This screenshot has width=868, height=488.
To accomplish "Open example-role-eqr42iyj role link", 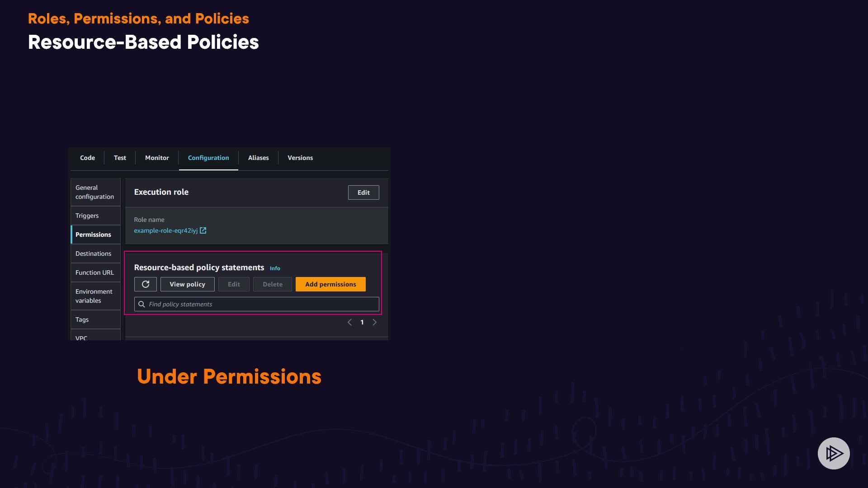I will click(x=165, y=230).
